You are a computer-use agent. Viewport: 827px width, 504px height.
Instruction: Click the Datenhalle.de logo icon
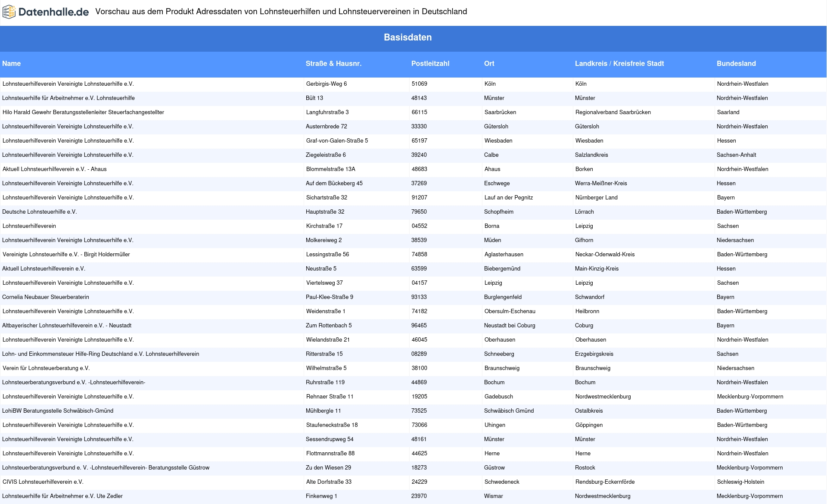9,12
